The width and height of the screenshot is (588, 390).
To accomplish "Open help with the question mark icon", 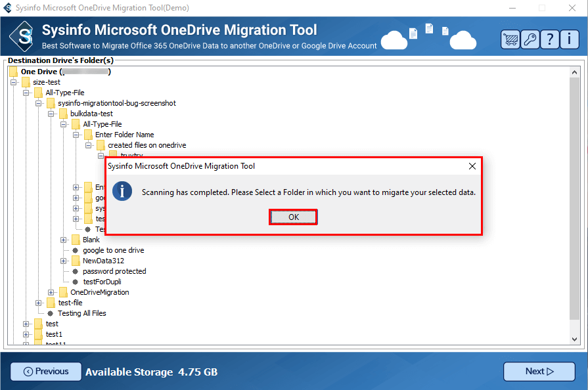I will coord(549,39).
